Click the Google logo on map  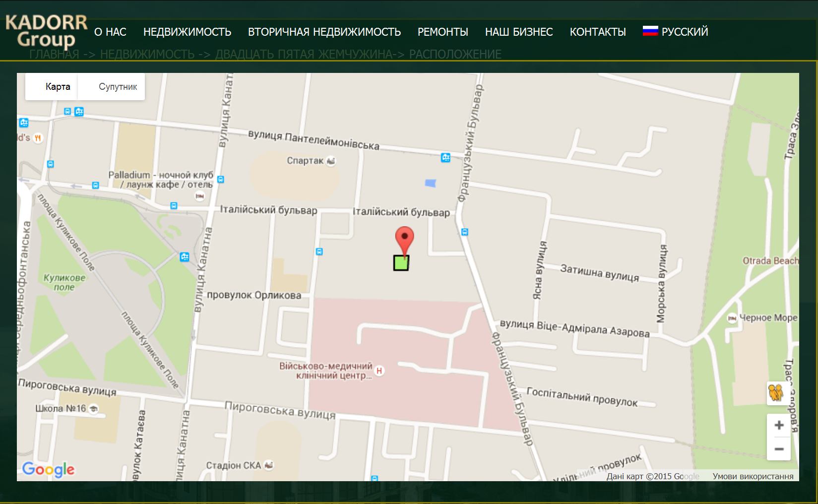(x=48, y=469)
